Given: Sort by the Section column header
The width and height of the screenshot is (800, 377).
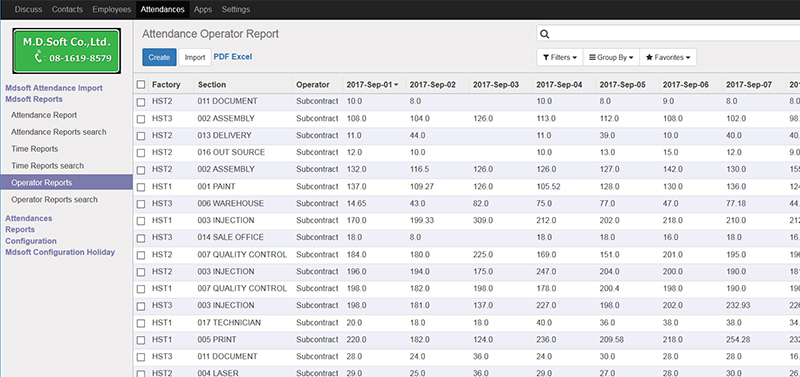Looking at the screenshot, I should [x=212, y=85].
